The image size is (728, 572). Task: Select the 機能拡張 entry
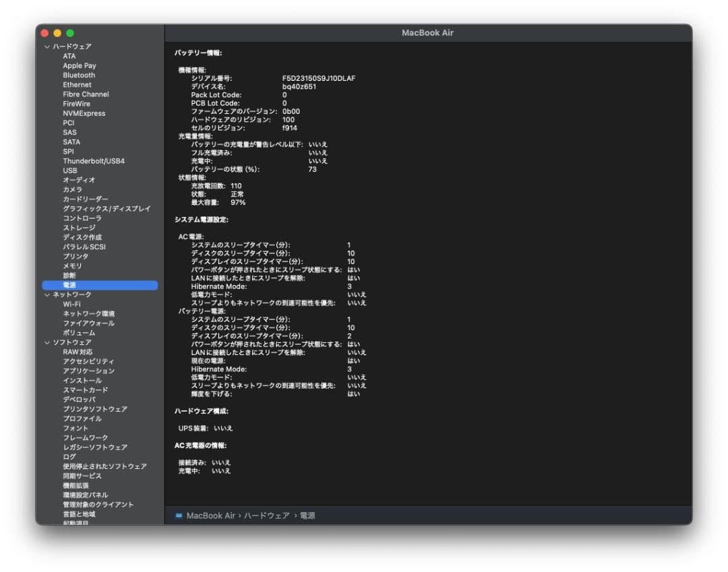coord(75,486)
